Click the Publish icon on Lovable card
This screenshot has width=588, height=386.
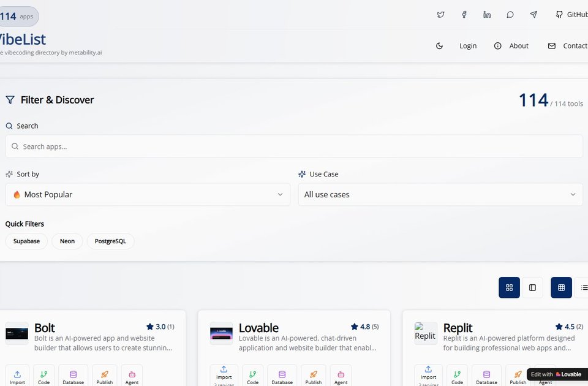point(314,376)
